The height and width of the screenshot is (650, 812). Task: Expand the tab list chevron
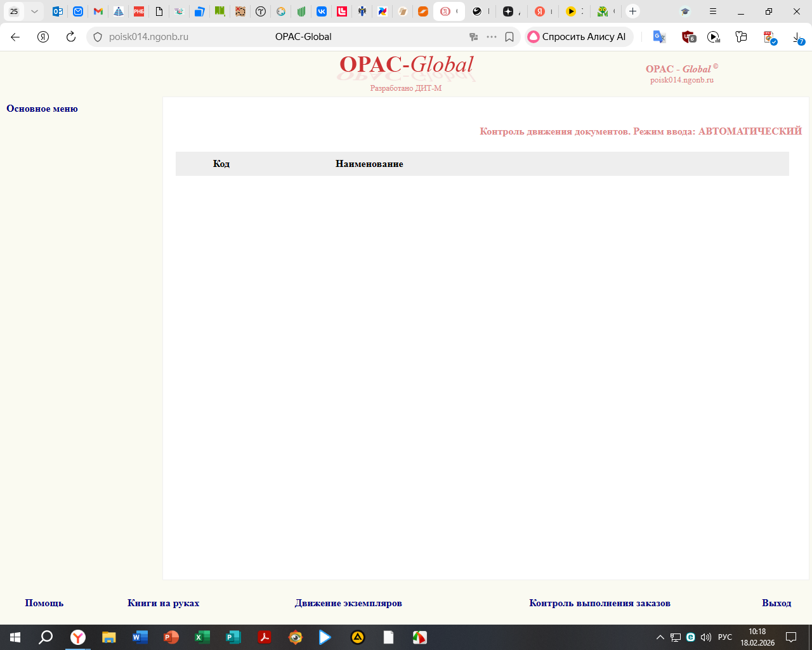pos(34,11)
